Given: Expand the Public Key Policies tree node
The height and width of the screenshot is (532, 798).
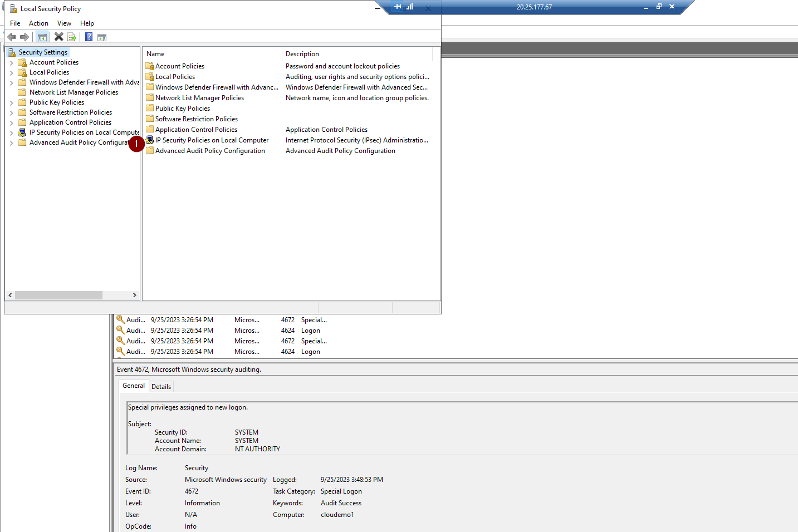Looking at the screenshot, I should coord(11,103).
